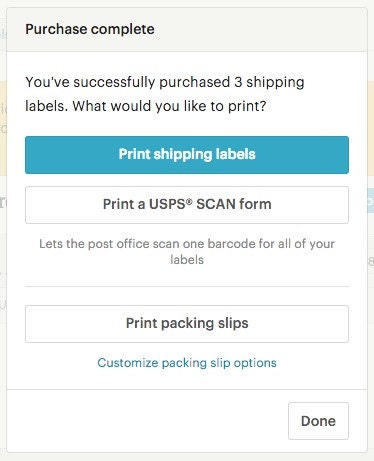Open Customize packing slip options link
The width and height of the screenshot is (374, 461).
[x=187, y=363]
